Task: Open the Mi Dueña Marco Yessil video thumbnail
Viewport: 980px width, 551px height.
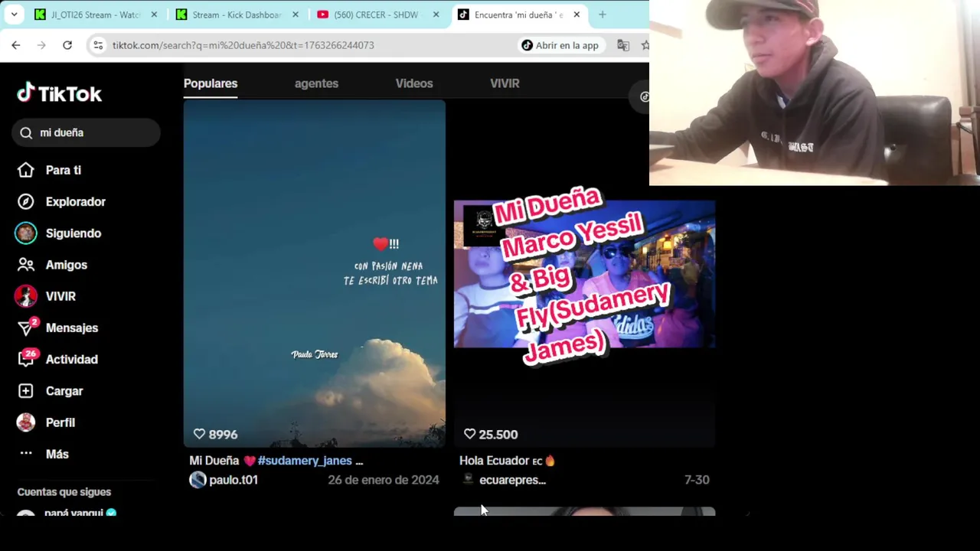Action: 585,274
